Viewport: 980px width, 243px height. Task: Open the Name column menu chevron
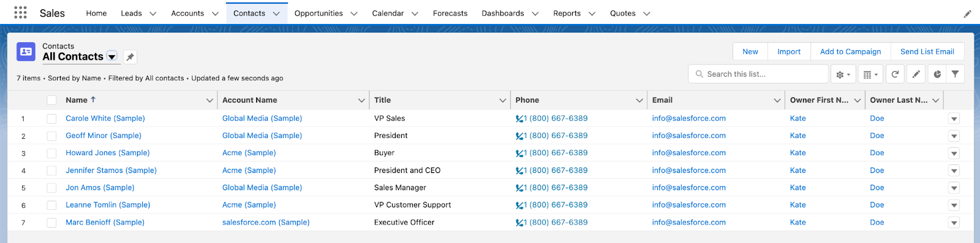pyautogui.click(x=209, y=101)
